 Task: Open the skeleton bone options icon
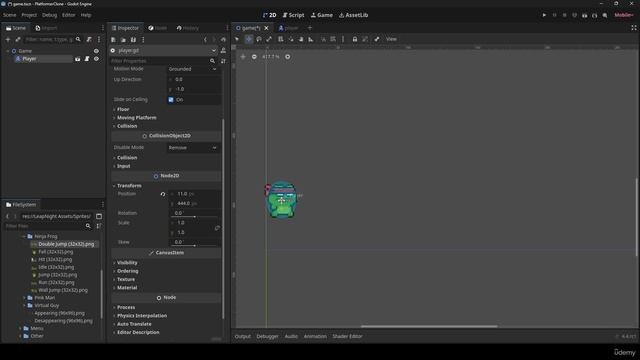pyautogui.click(x=376, y=39)
